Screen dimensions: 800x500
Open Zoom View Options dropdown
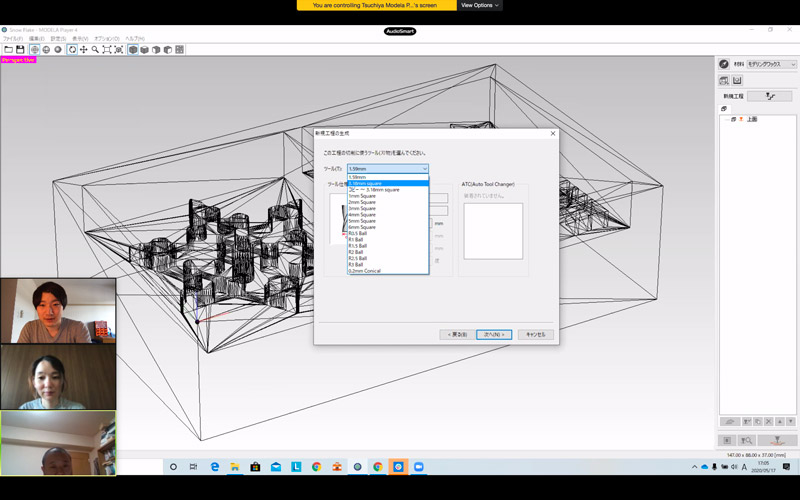(x=480, y=5)
